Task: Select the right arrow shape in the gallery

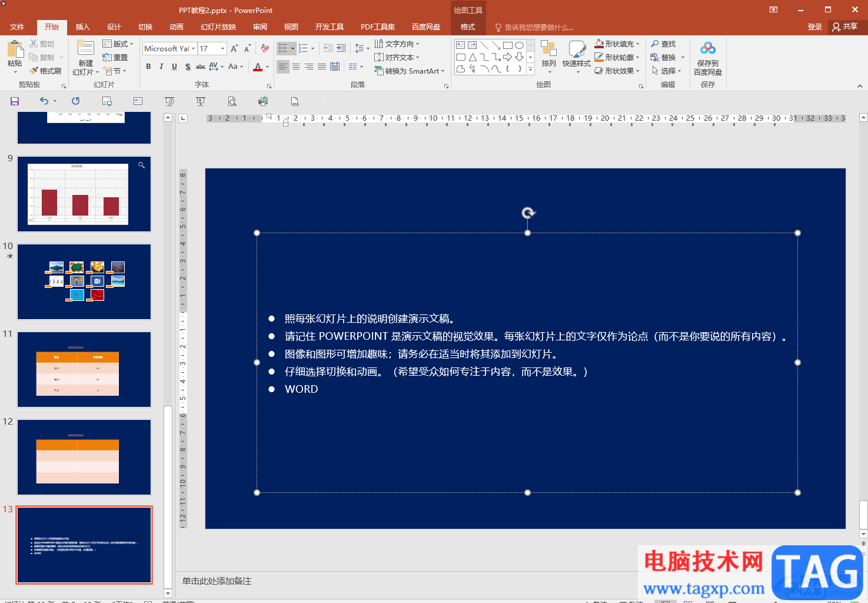Action: [507, 57]
